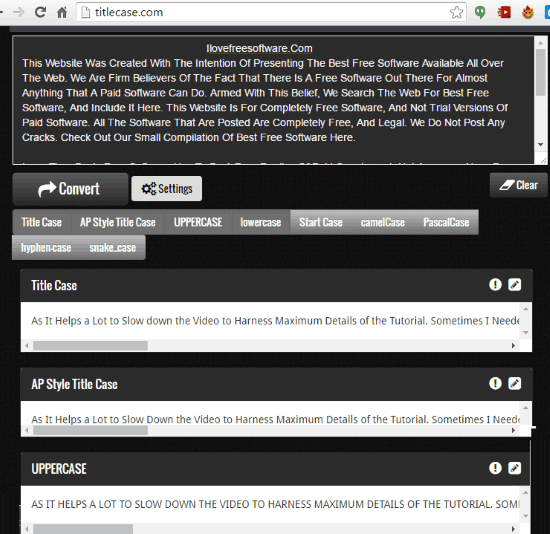Reload the page with the refresh icon
Screen dimensions: 550x534
point(40,12)
